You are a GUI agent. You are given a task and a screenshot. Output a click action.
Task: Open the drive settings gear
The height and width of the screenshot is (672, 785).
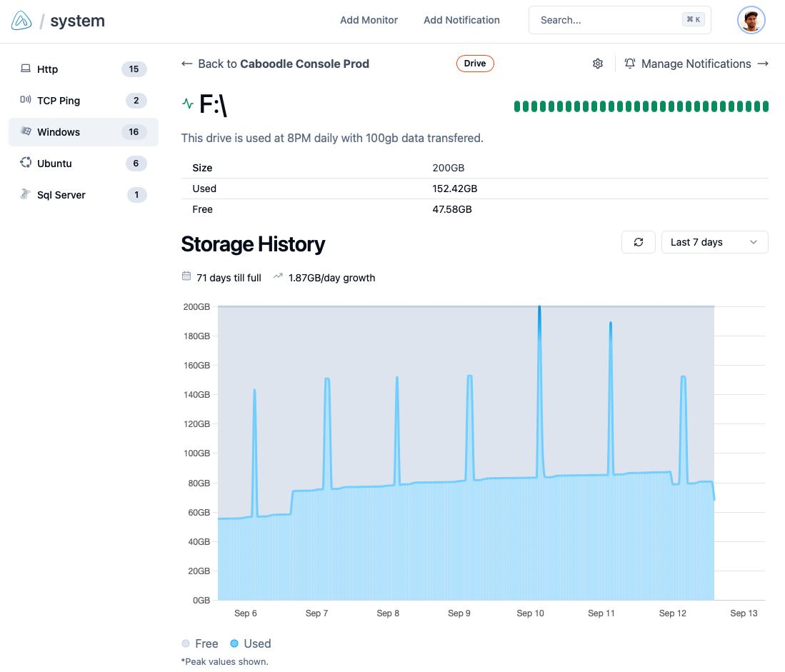[x=598, y=64]
